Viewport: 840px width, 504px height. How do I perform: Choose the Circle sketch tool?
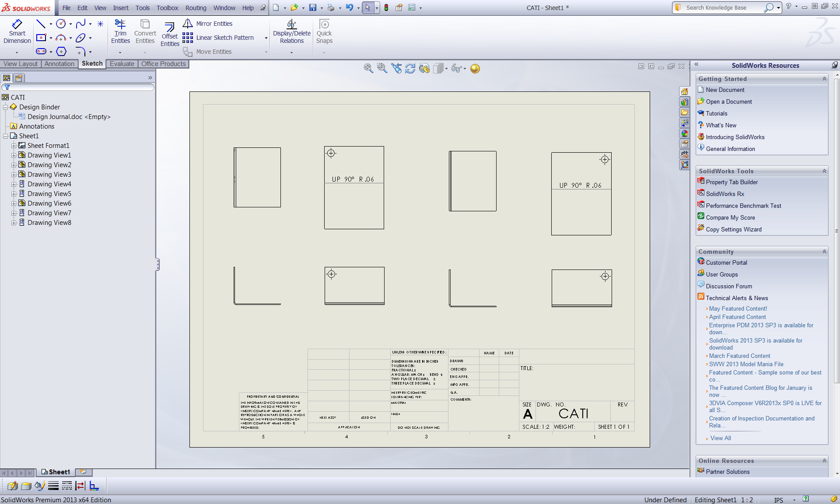pos(61,24)
